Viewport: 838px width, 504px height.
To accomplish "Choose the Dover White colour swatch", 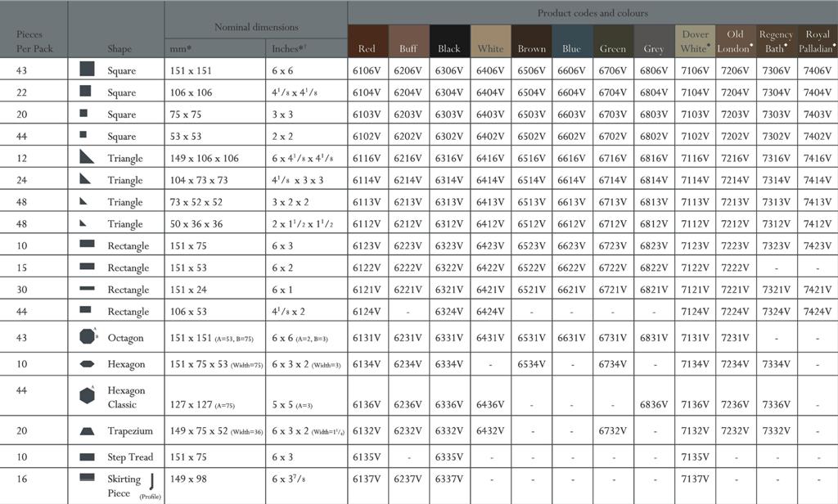I will click(695, 41).
